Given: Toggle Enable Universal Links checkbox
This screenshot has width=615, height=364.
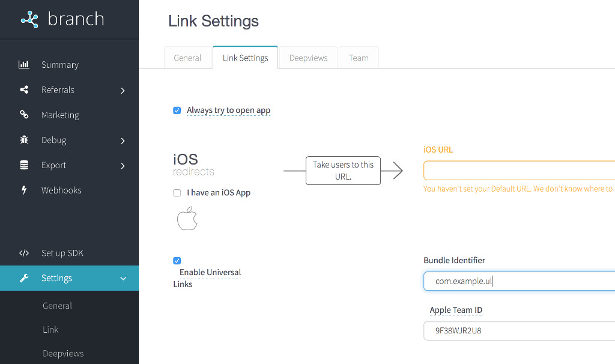Looking at the screenshot, I should click(x=177, y=261).
